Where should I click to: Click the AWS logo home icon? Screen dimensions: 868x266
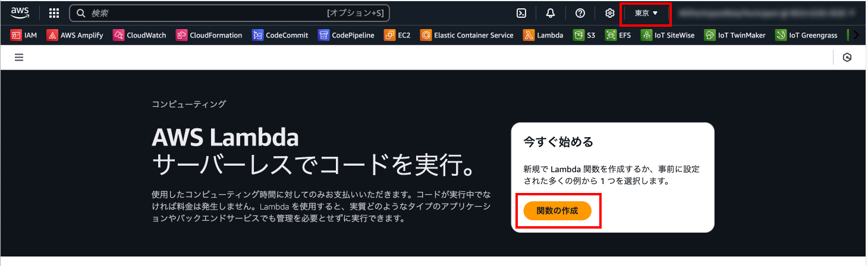point(20,13)
